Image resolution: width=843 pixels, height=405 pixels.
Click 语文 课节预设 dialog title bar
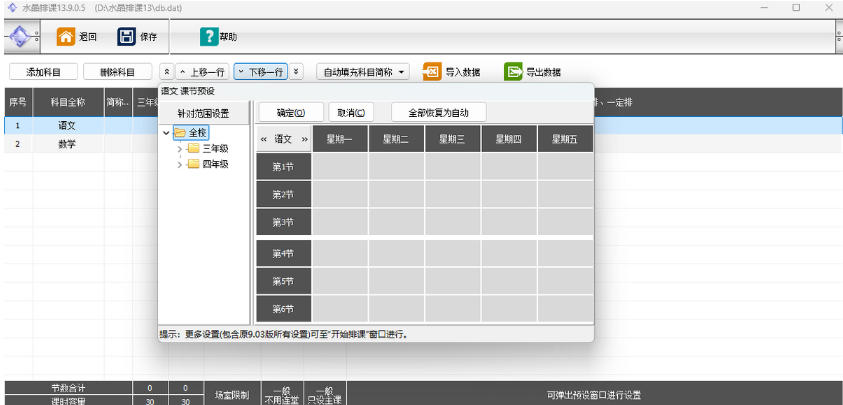pos(376,91)
